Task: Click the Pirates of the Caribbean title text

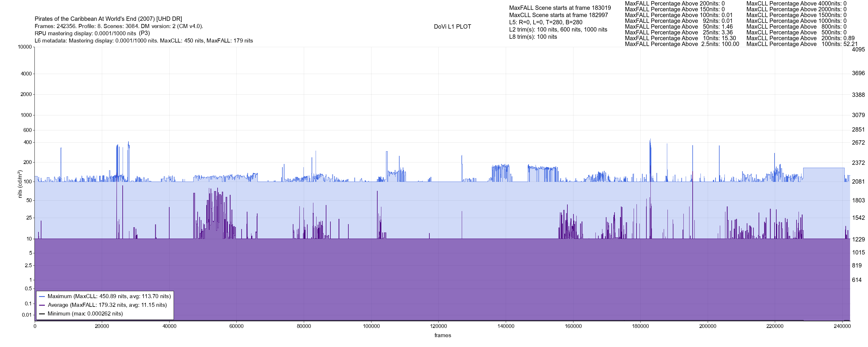Action: pos(108,19)
